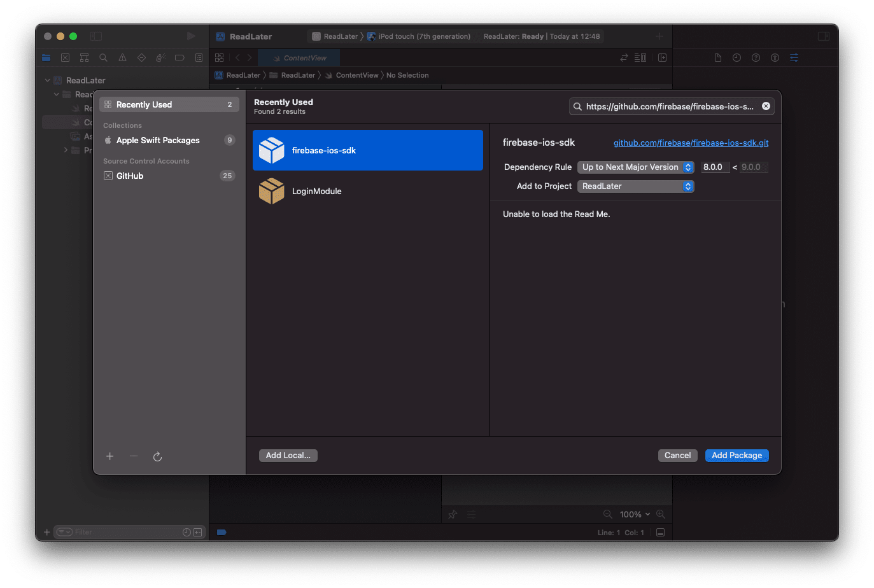Open the 100% zoom level dropdown

coord(635,514)
